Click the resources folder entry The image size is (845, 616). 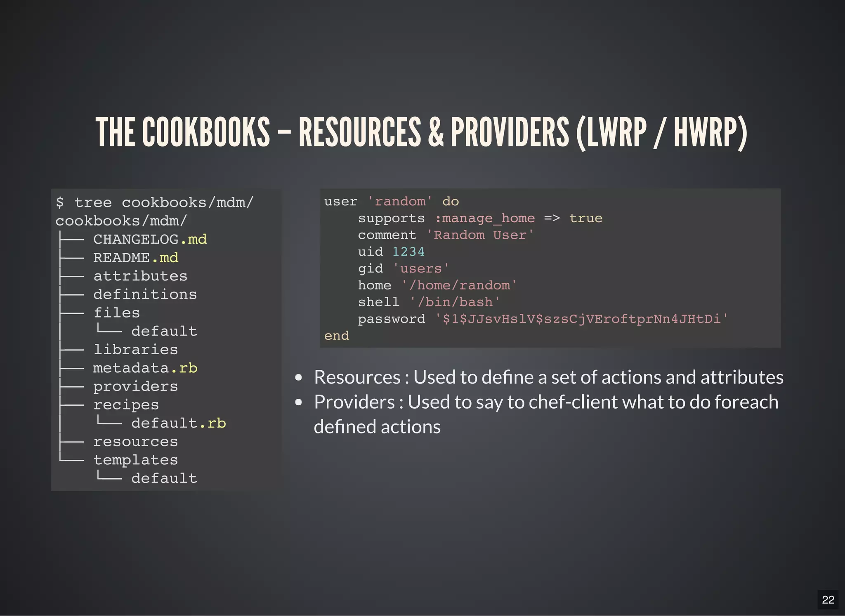tap(136, 442)
